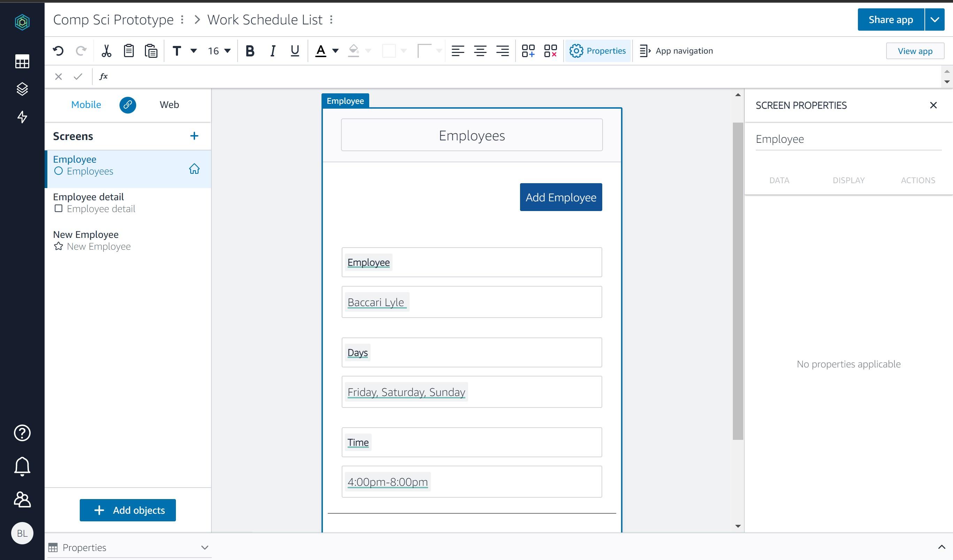The image size is (953, 560).
Task: Open Automations lightning bolt icon
Action: [22, 117]
